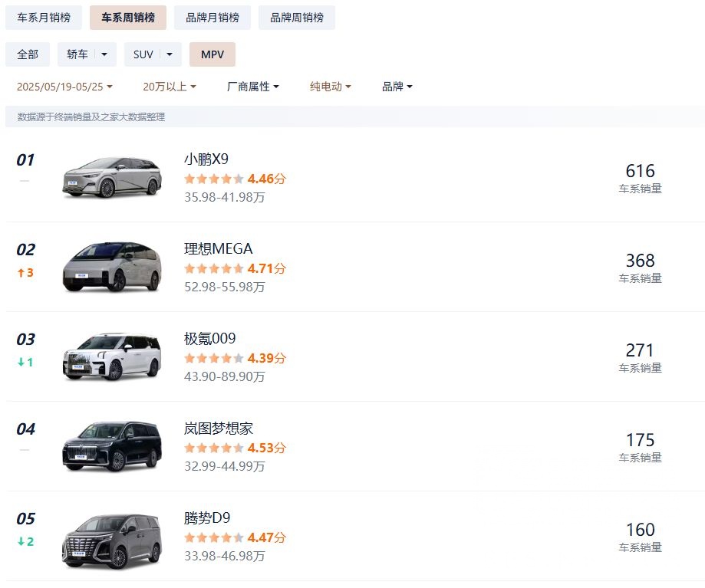Screen dimensions: 705x588
Task: Select the 全部 vehicle type filter
Action: point(28,54)
